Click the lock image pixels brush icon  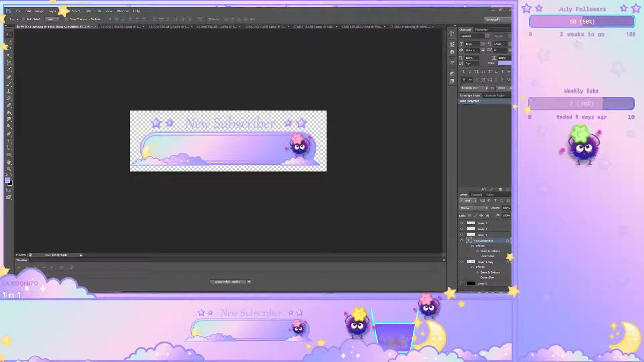point(475,216)
